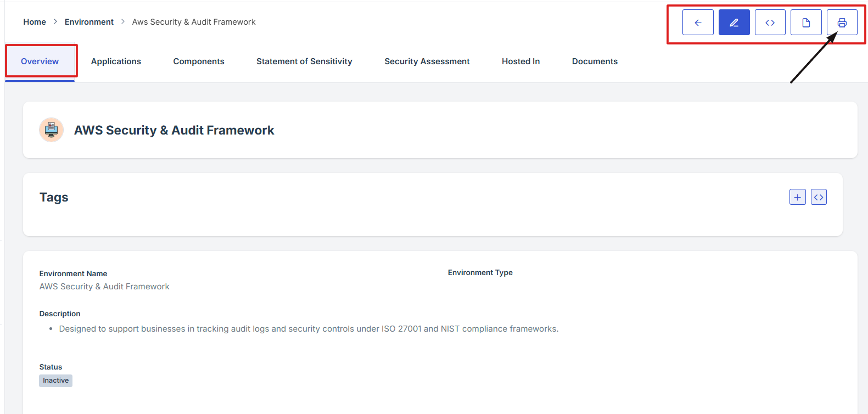Click the environment avatar icon beside title
This screenshot has height=414, width=868.
click(x=51, y=130)
